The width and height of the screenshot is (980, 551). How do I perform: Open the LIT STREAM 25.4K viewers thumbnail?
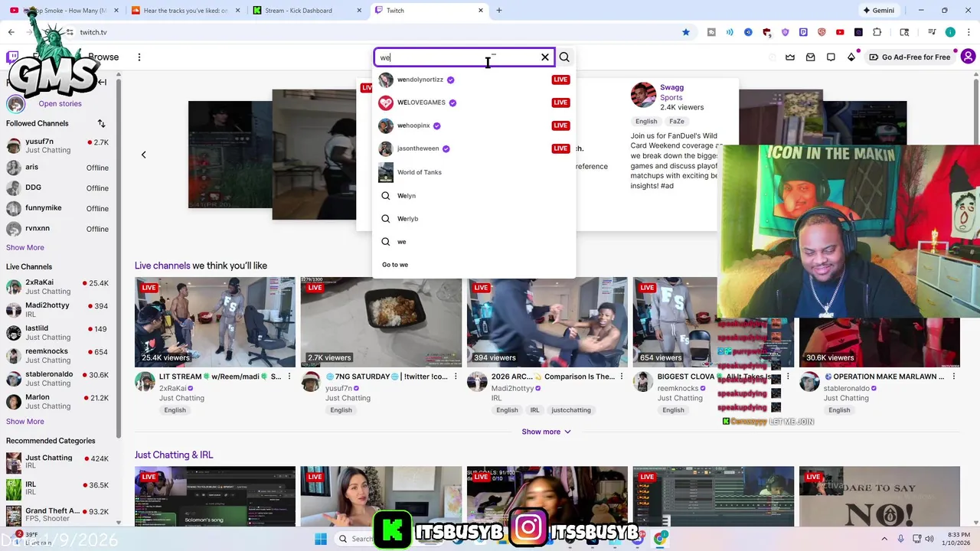tap(215, 323)
